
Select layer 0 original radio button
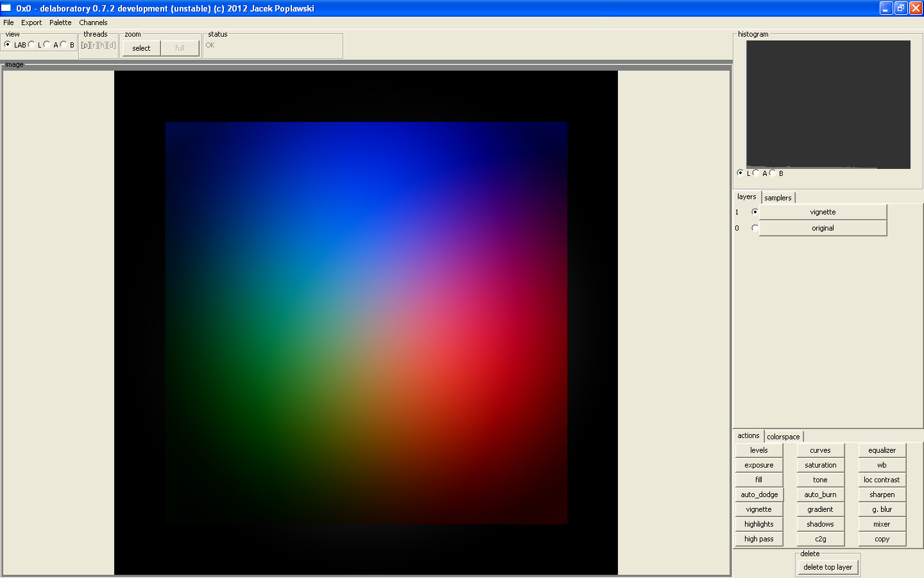[755, 228]
